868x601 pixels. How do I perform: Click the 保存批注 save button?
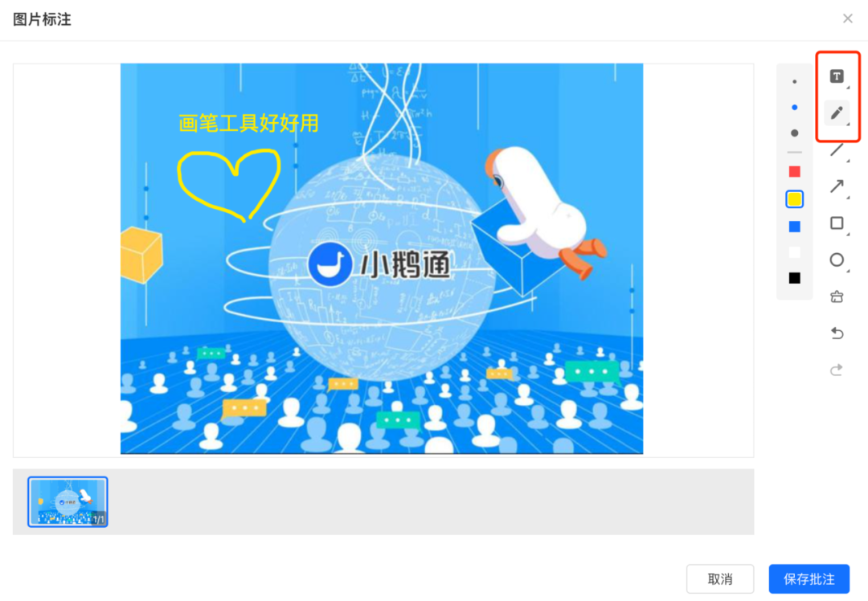click(x=809, y=579)
